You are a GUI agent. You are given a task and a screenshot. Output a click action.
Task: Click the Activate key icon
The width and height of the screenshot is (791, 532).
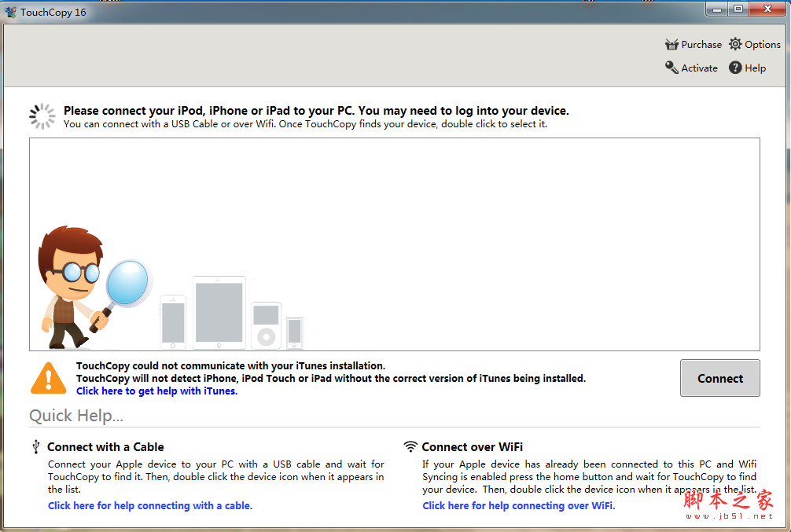[x=671, y=68]
